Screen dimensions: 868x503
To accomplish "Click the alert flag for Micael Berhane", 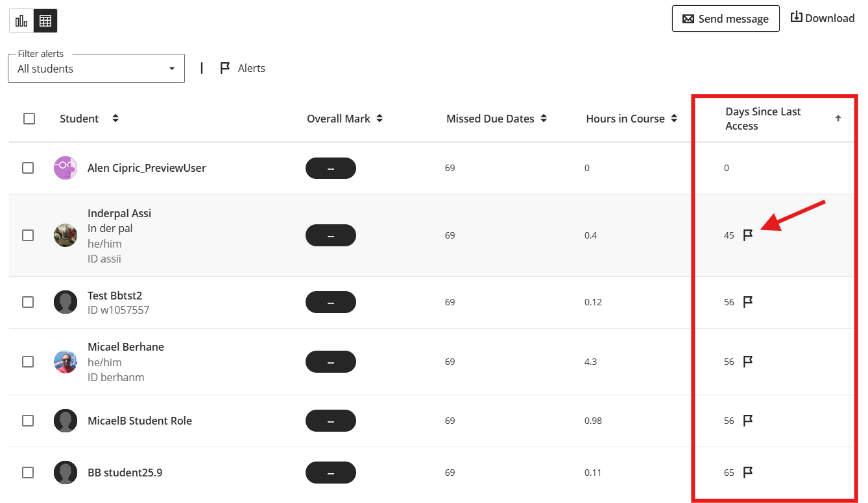I will point(748,361).
